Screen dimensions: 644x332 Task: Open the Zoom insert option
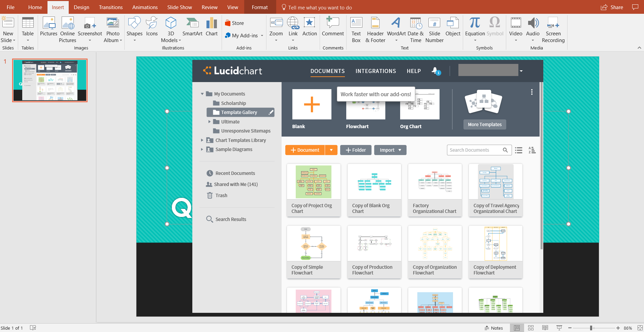(x=276, y=30)
